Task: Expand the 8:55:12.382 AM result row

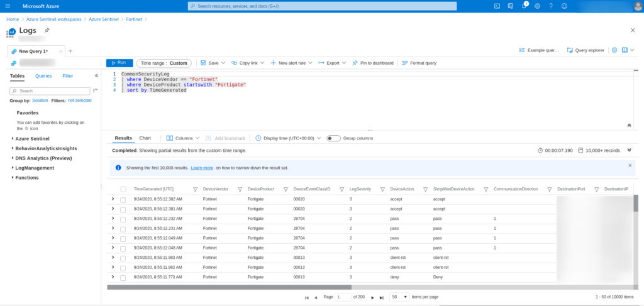Action: (113, 199)
